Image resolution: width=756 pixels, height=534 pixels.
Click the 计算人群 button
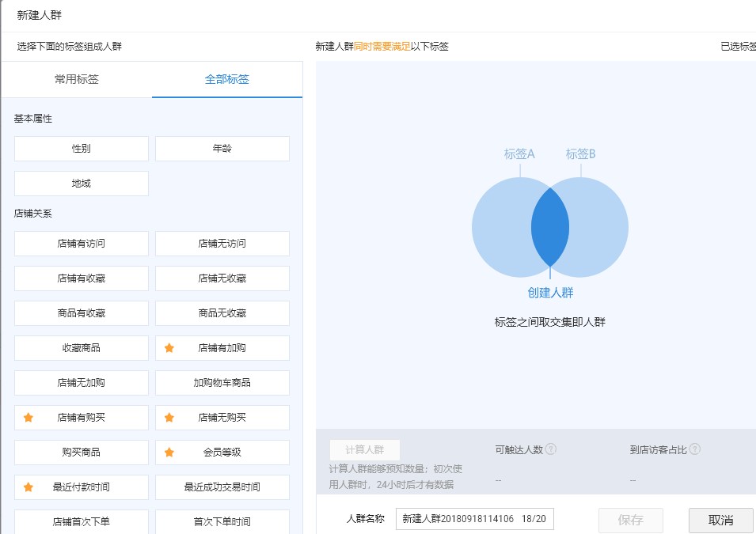(365, 450)
